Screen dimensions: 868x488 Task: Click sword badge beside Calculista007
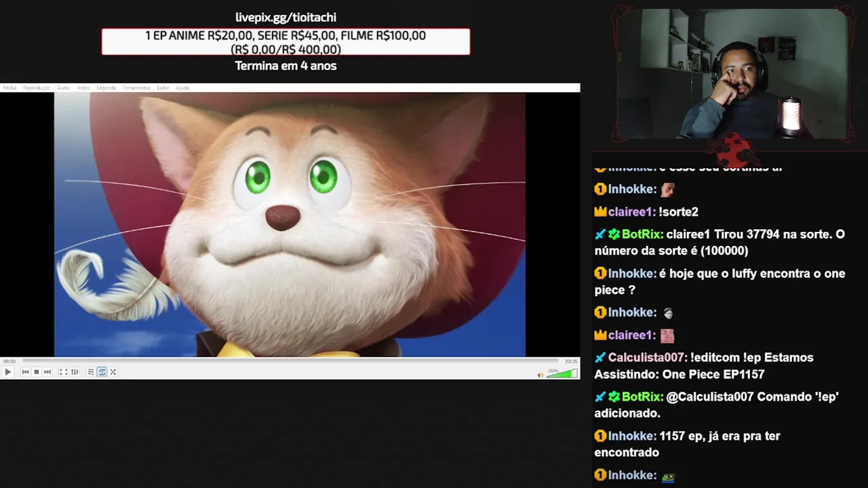pos(600,358)
